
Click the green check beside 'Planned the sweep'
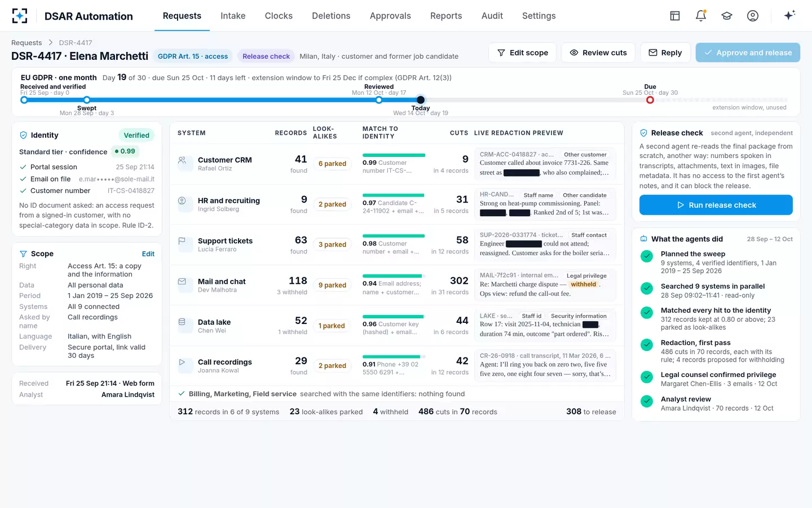[x=647, y=256]
